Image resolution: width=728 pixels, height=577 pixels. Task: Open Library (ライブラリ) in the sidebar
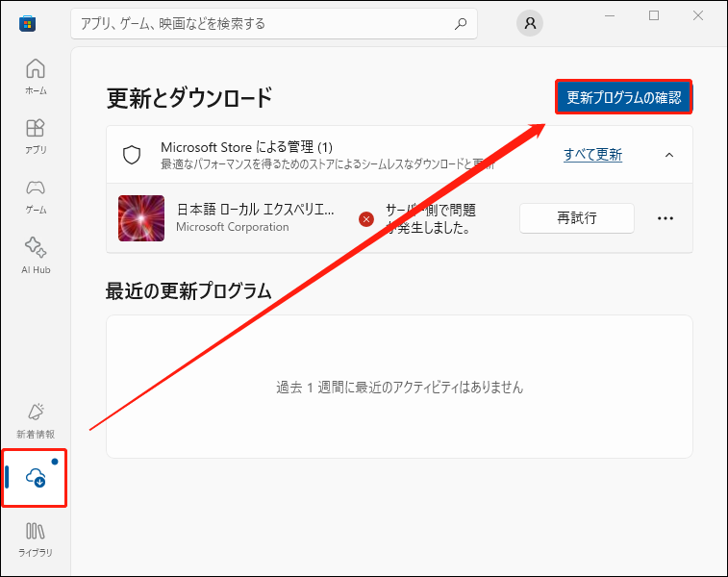point(36,539)
